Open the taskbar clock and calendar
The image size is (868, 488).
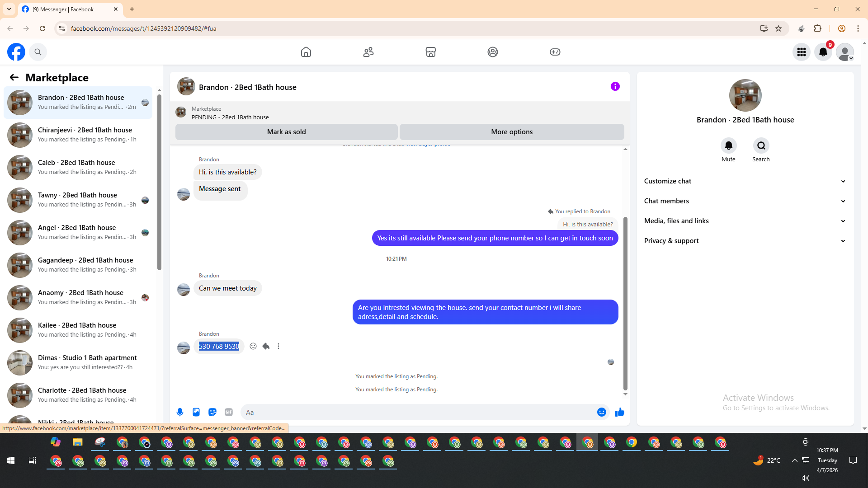point(827,460)
